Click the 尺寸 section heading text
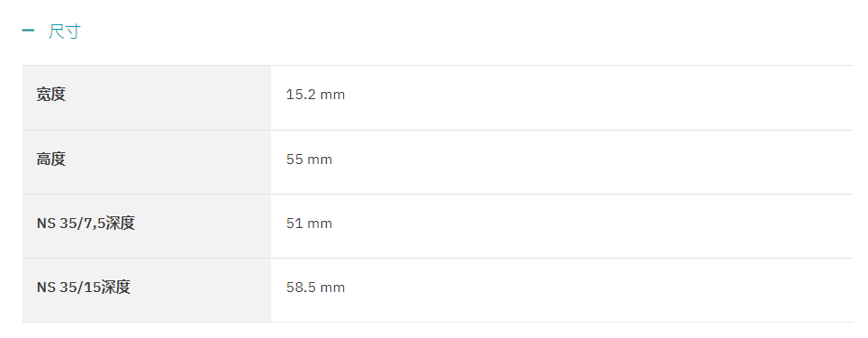 [x=64, y=32]
